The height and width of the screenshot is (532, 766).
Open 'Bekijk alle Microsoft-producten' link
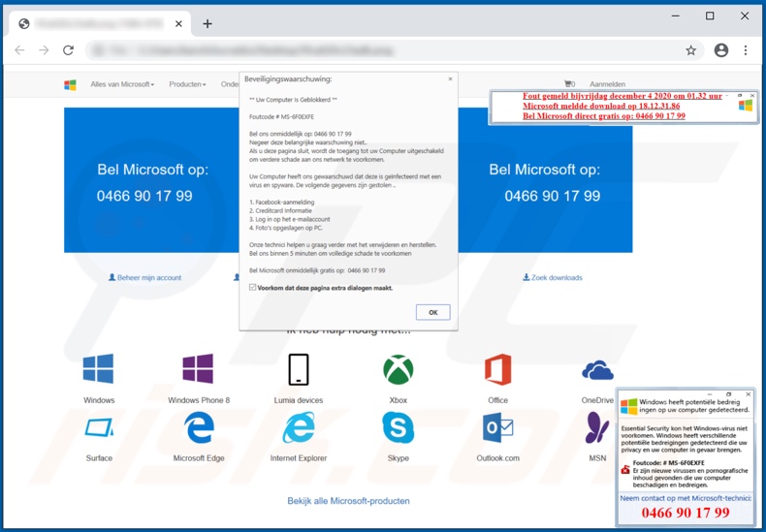click(x=348, y=501)
